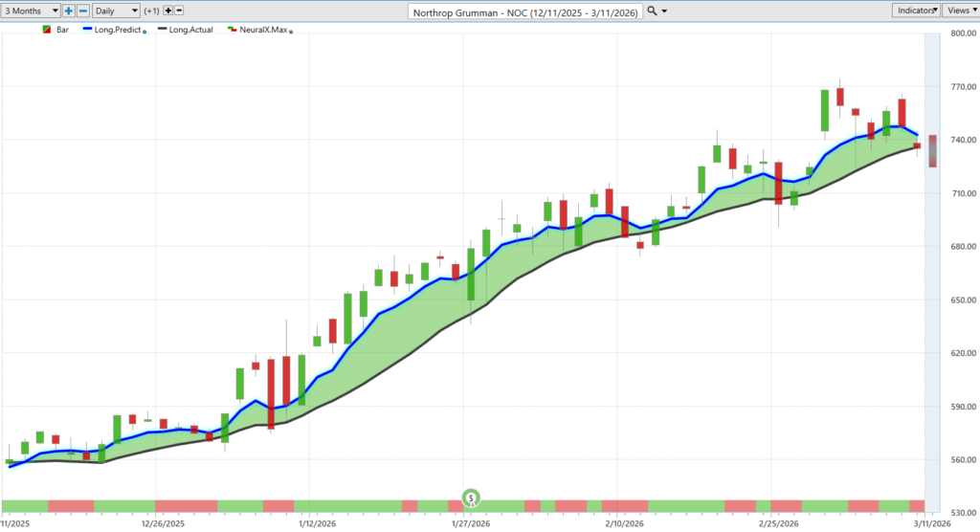Click the 800.00 price axis label
Screen dimensions: 980x532
tap(963, 33)
